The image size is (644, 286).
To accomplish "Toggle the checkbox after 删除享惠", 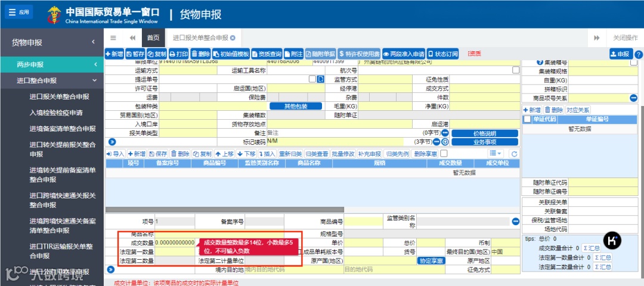I will [444, 154].
